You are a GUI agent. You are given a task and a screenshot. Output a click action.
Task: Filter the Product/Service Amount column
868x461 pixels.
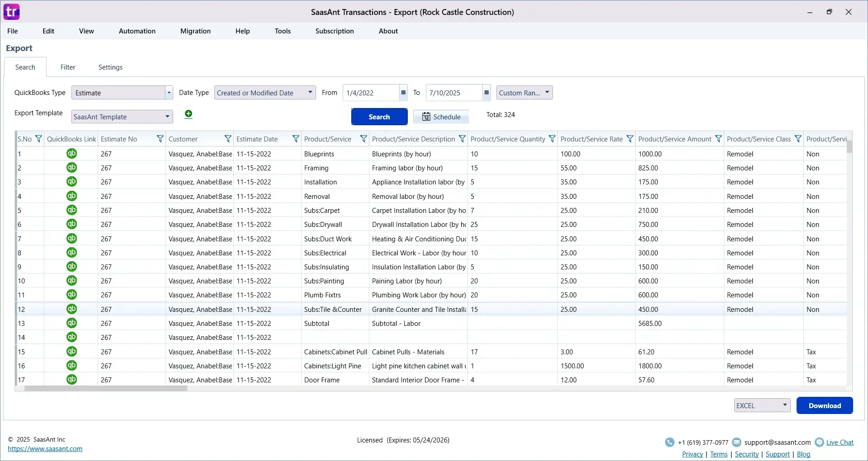(718, 139)
